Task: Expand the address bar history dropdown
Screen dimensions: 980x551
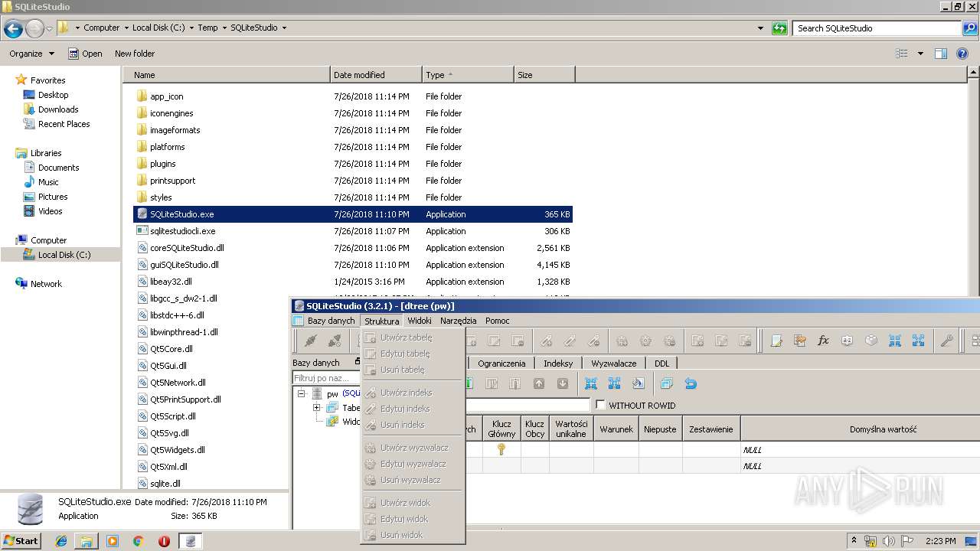Action: click(760, 28)
